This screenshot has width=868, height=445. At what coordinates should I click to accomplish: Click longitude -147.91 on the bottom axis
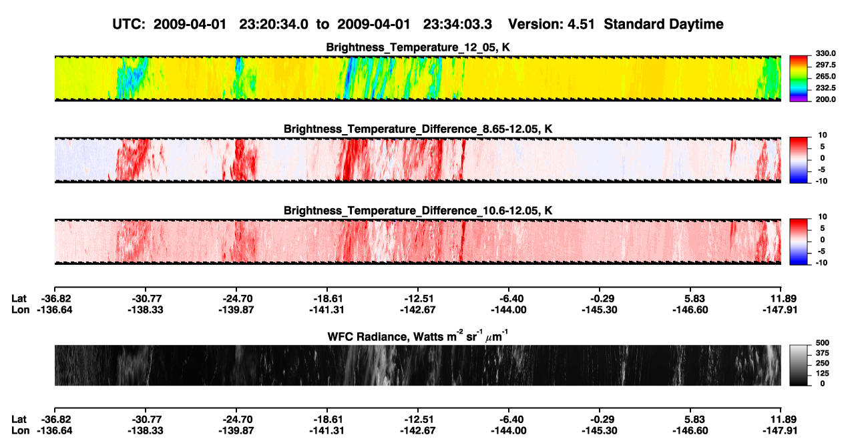pos(781,430)
